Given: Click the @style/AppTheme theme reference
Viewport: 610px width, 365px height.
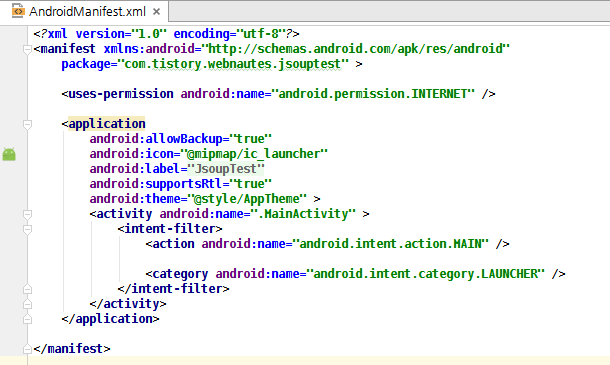Looking at the screenshot, I should coord(247,199).
